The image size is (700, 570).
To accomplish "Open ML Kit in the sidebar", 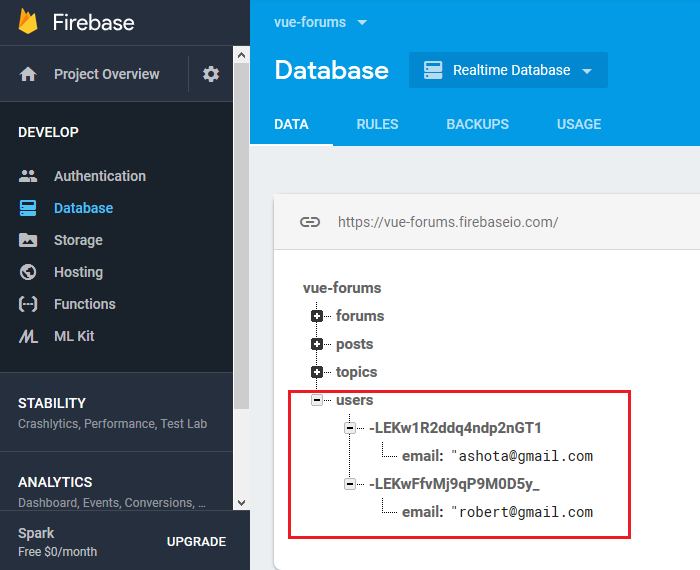I will [74, 336].
